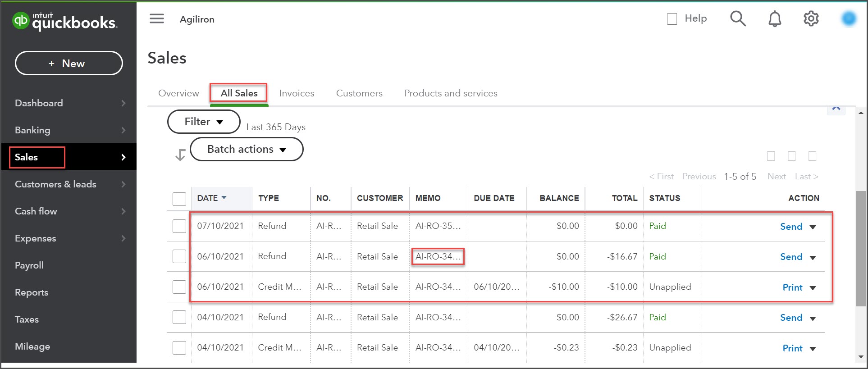The image size is (868, 369).
Task: Check the 07/10/2021 Refund row checkbox
Action: pyautogui.click(x=179, y=226)
